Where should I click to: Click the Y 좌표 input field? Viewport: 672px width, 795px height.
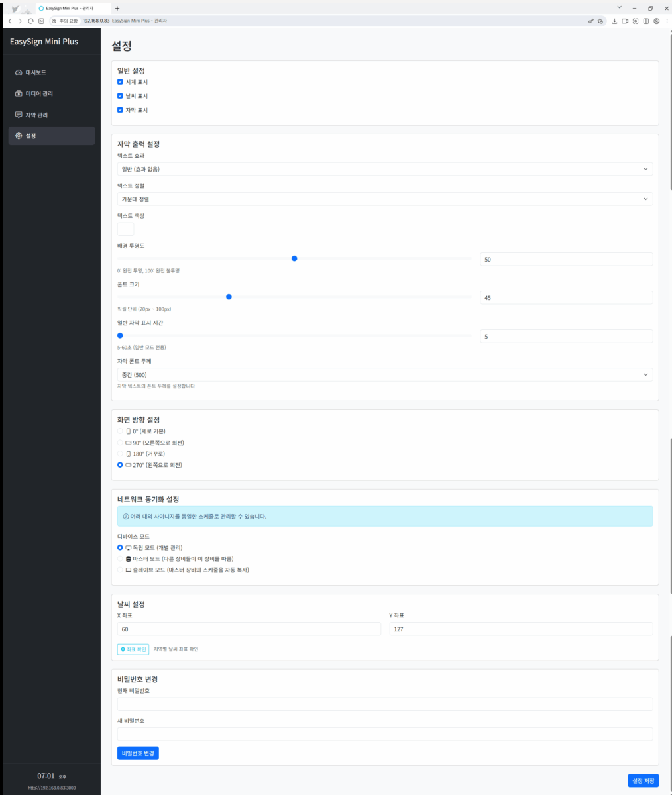[521, 629]
